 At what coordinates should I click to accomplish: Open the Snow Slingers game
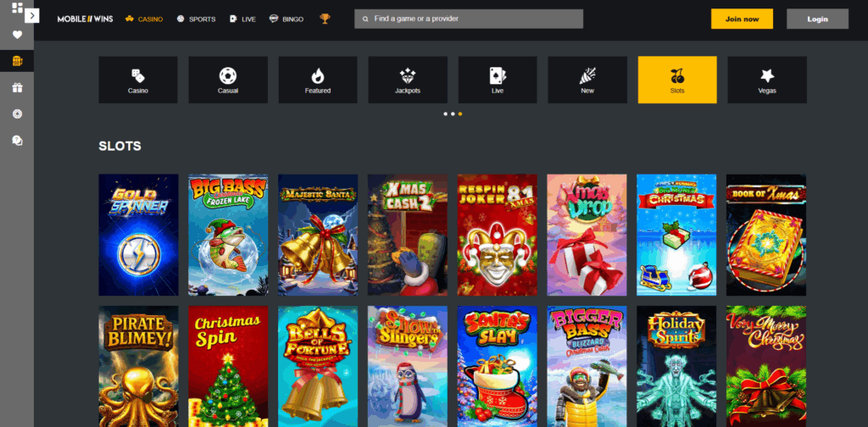pos(408,366)
